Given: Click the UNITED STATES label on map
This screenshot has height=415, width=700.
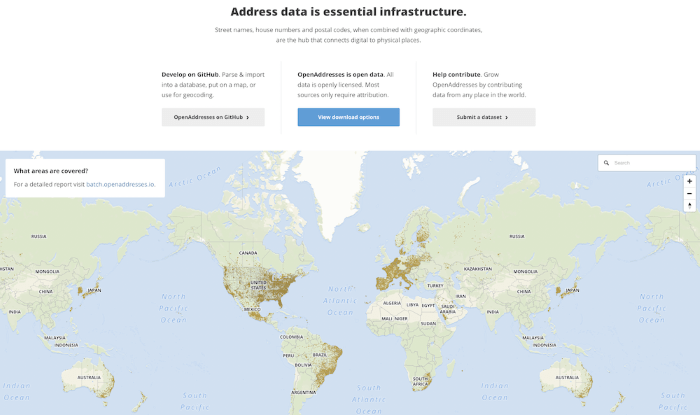Looking at the screenshot, I should tap(258, 285).
